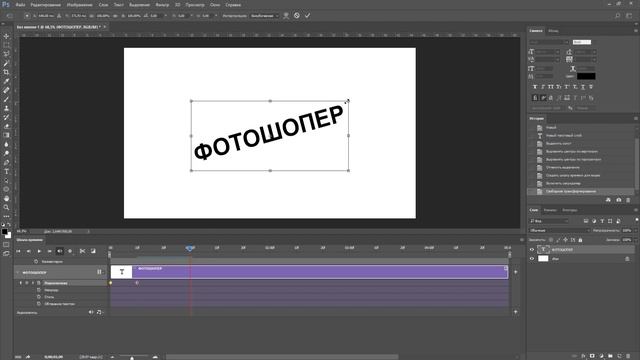This screenshot has height=360, width=640.
Task: Add media to the ФОТОШОПЕР video track
Action: tap(516, 272)
